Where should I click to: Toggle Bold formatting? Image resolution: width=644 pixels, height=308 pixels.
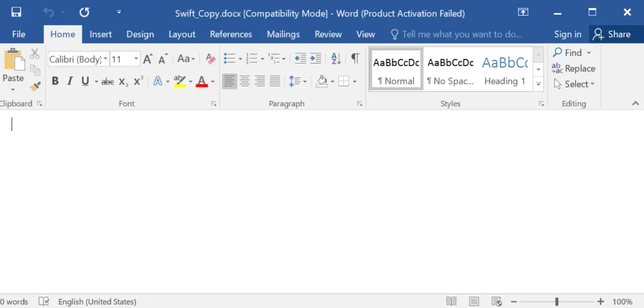coord(55,81)
